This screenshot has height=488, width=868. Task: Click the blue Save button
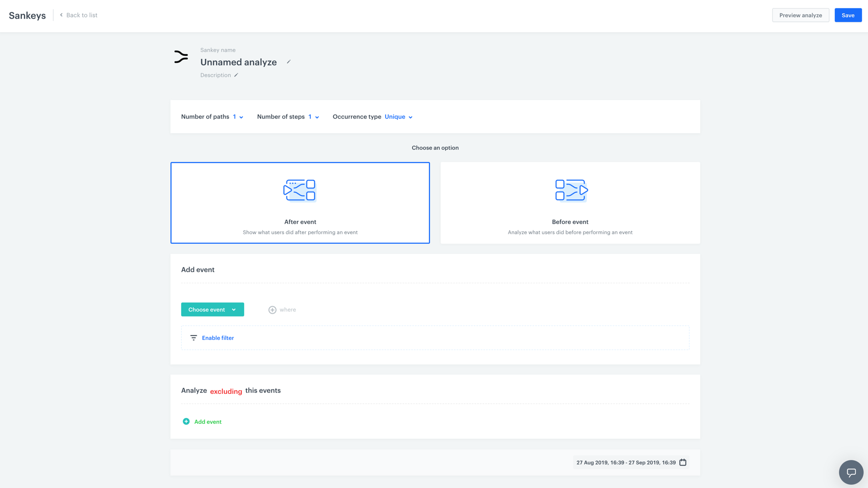tap(848, 16)
